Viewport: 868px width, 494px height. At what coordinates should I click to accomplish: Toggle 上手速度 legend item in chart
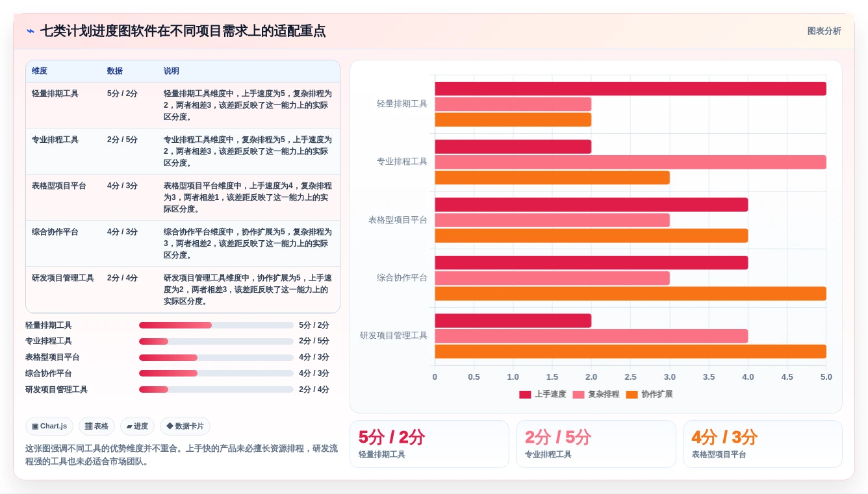tap(542, 394)
